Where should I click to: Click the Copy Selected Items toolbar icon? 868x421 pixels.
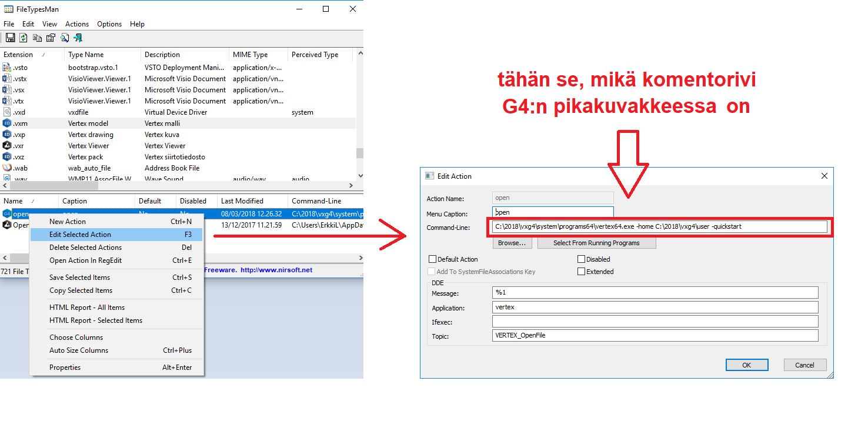pyautogui.click(x=37, y=38)
